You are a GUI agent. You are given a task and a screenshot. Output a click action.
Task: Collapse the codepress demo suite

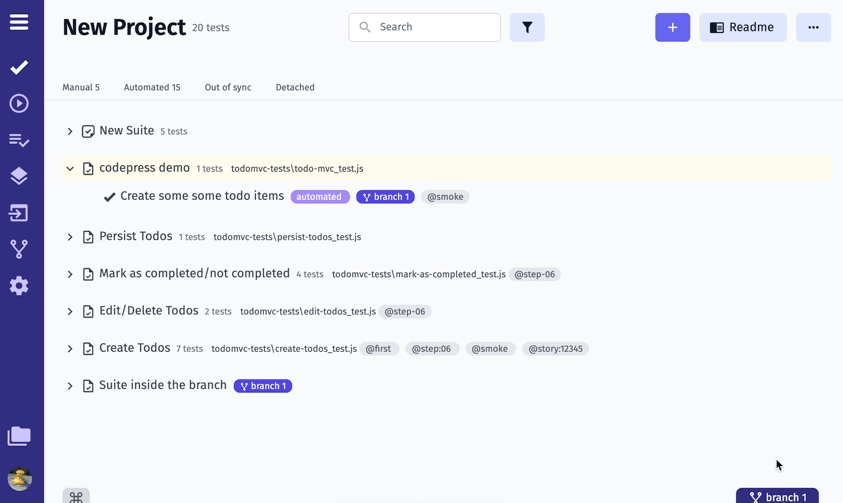pyautogui.click(x=70, y=169)
